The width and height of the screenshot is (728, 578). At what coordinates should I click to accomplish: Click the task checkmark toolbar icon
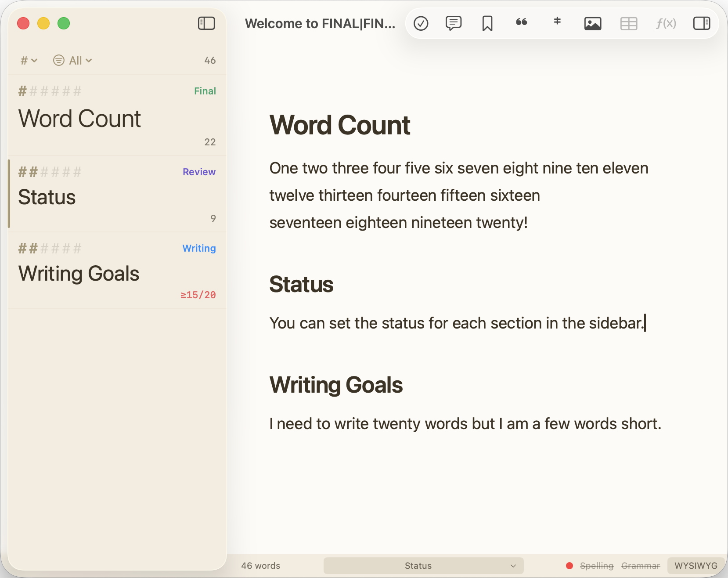coord(421,23)
